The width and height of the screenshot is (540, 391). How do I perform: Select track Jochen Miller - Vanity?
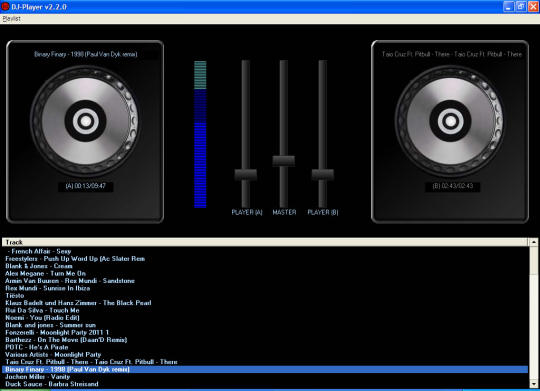tap(264, 377)
